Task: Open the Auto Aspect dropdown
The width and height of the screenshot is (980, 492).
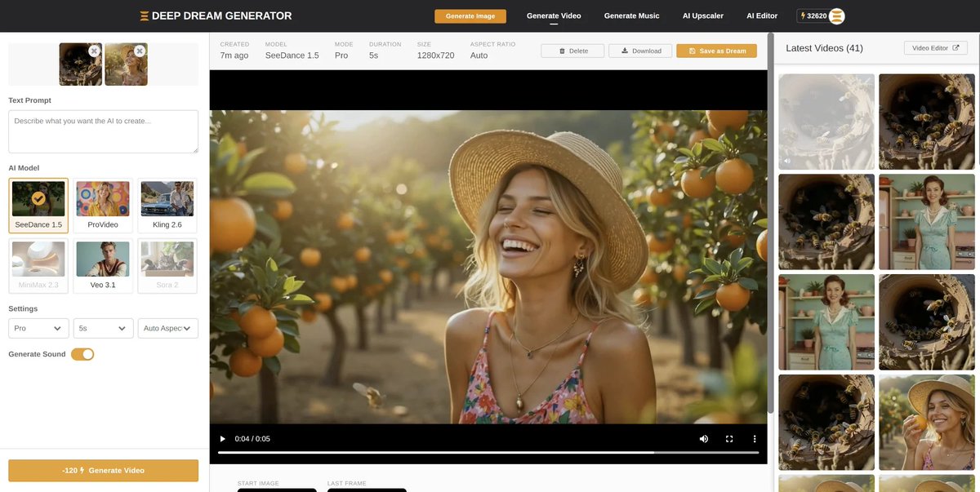Action: coord(167,328)
